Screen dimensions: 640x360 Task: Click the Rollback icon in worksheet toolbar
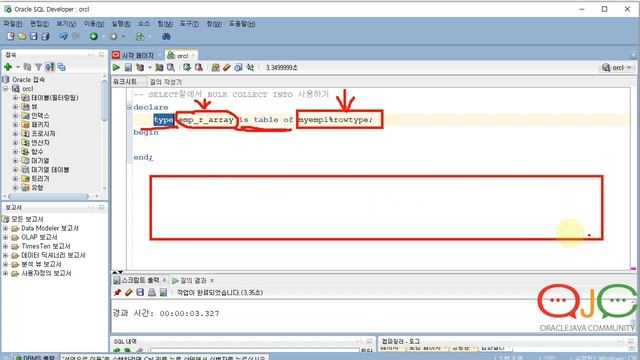pos(199,67)
